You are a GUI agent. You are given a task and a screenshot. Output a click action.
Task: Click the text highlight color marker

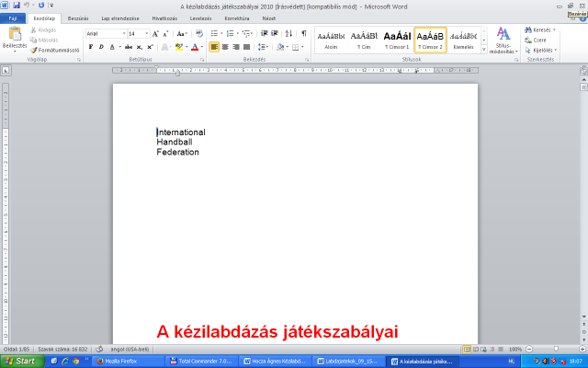click(x=179, y=47)
